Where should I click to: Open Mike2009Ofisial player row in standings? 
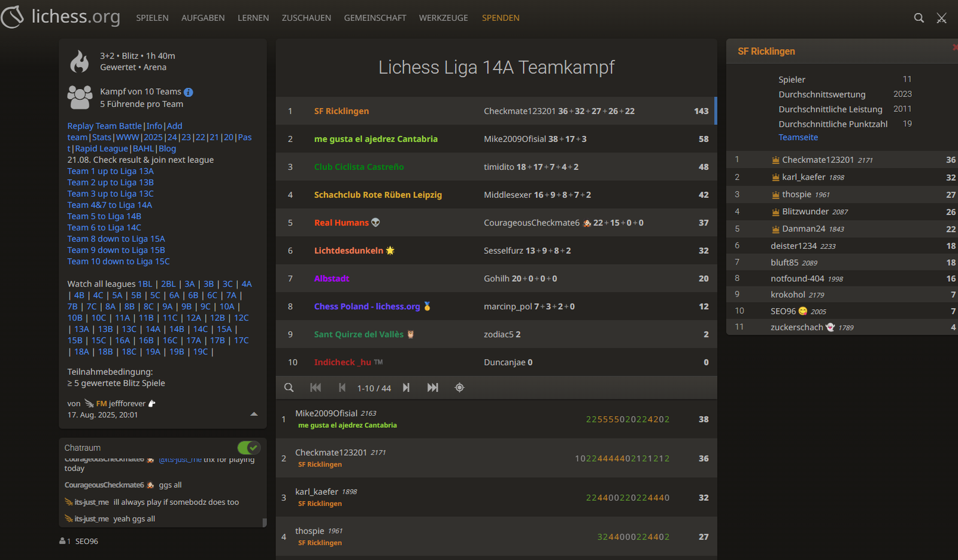(x=496, y=419)
